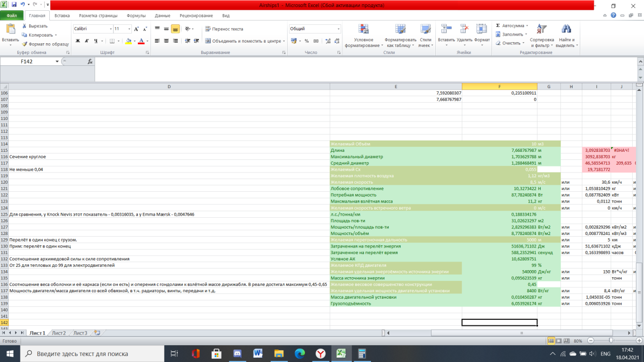The height and width of the screenshot is (362, 644).
Task: Expand the number format dropdown Общий
Action: [x=338, y=29]
